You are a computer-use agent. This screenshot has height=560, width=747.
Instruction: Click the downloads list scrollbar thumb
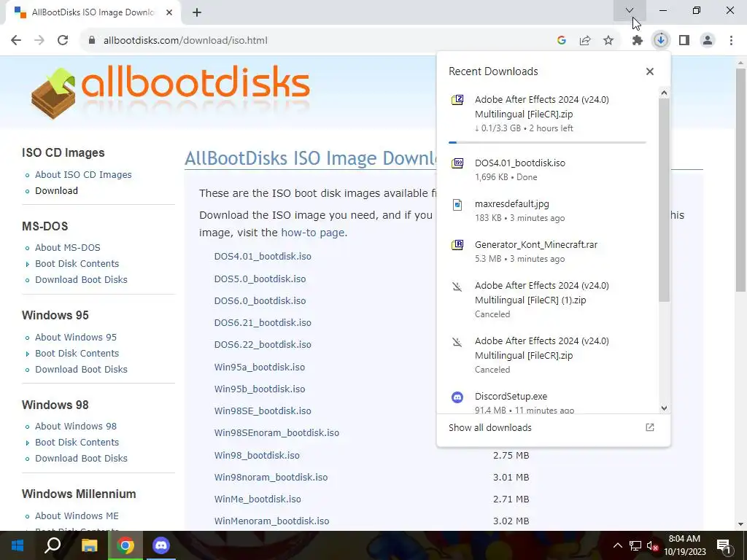click(664, 200)
